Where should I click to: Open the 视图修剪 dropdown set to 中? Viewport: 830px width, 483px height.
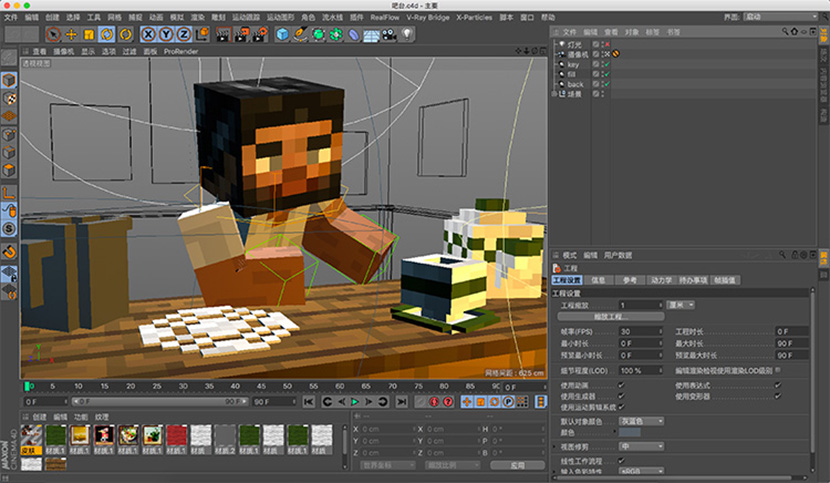coord(642,446)
